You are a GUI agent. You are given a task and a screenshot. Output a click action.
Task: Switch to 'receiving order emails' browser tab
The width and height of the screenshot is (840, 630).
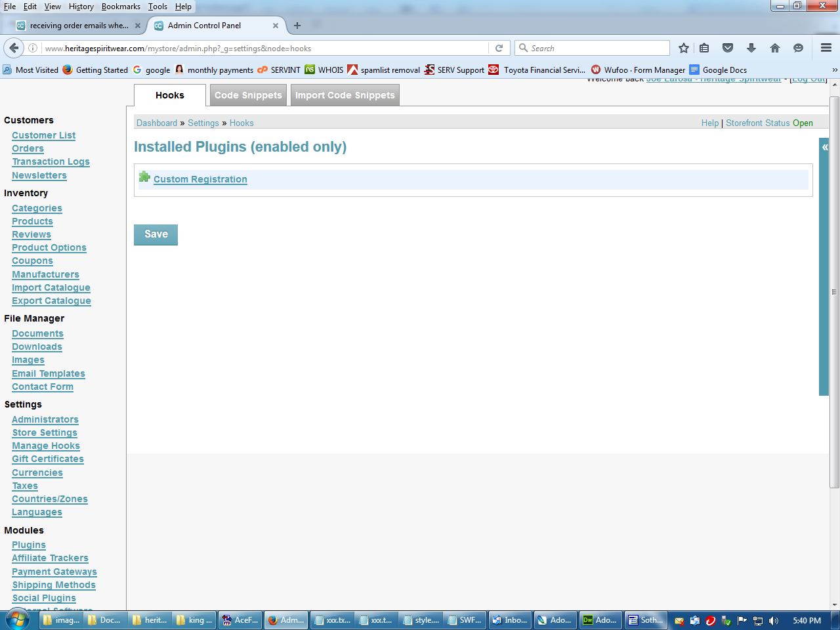coord(79,26)
